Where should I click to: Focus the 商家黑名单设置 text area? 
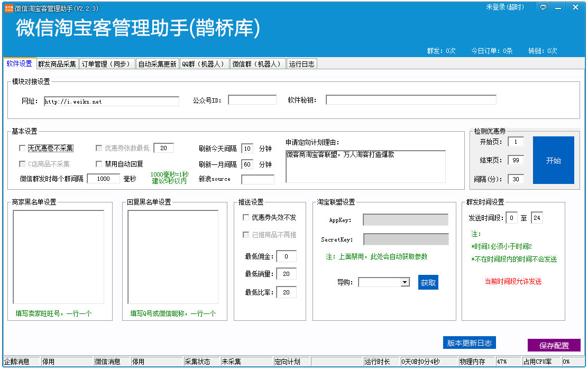click(58, 256)
